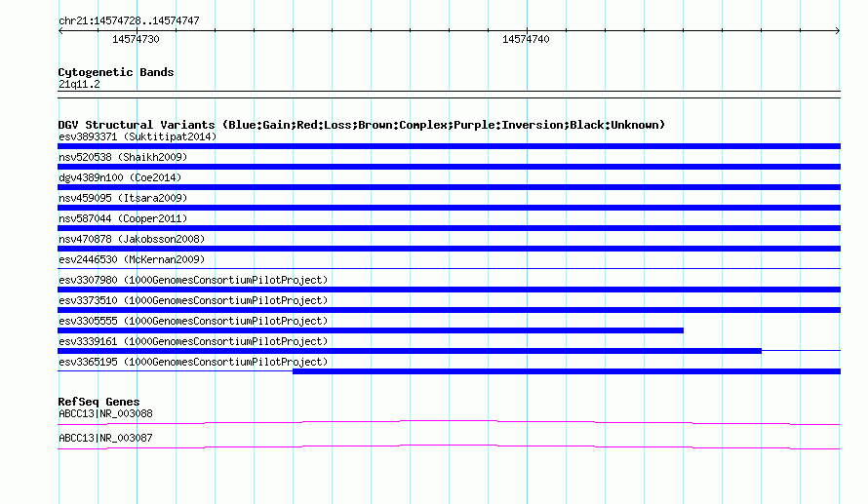Viewport: 868px width, 504px height.
Task: Open variant nsv520538 (Shaikh2009) label
Action: click(x=123, y=157)
